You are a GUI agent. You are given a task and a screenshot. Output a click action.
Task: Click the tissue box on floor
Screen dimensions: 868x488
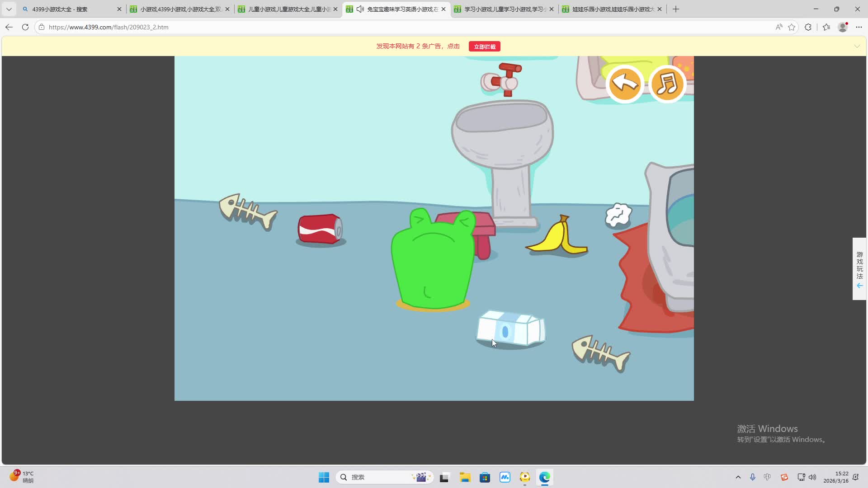tap(511, 328)
